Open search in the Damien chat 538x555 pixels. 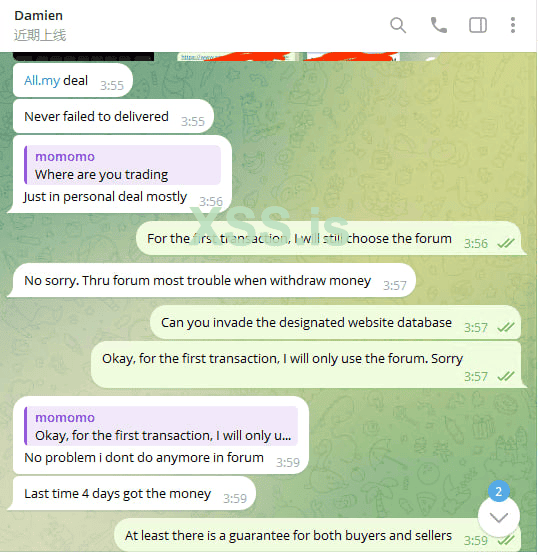(x=398, y=25)
